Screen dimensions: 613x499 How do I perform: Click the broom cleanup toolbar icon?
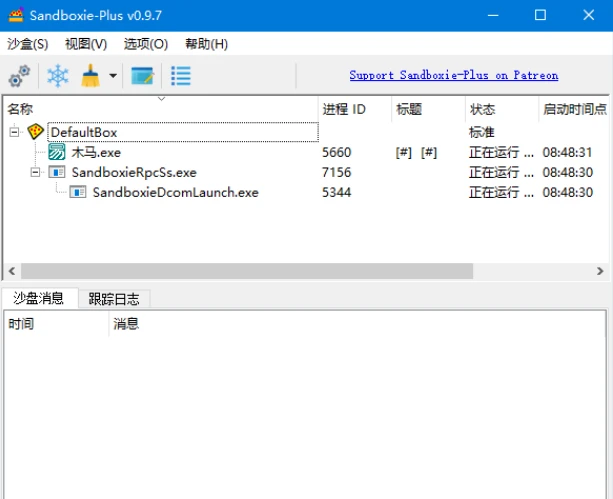[x=91, y=76]
